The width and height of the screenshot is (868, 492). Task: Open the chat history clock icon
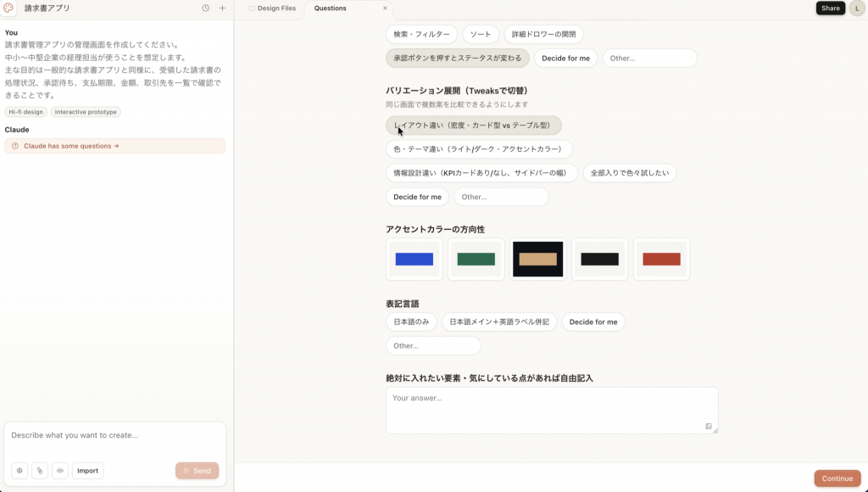click(x=205, y=8)
